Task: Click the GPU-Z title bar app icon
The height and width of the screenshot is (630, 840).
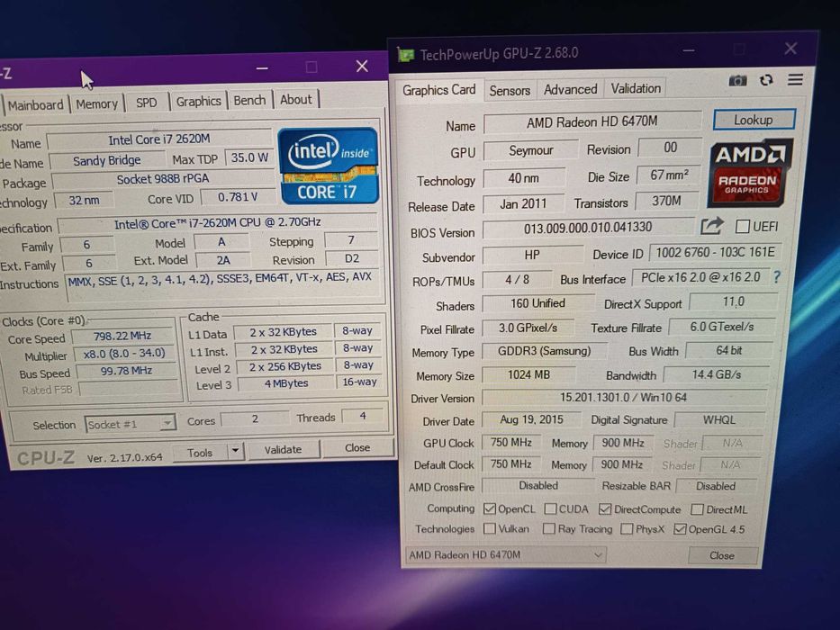Action: [x=405, y=55]
